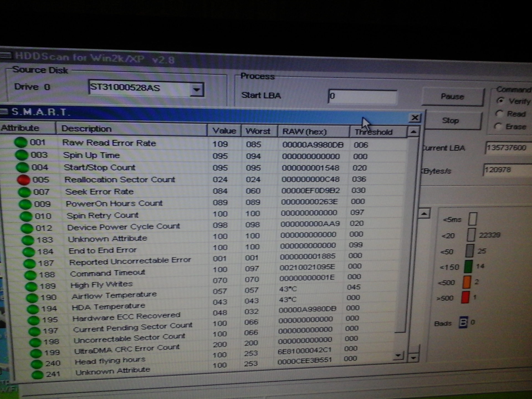This screenshot has width=532, height=399.
Task: Click the HDDScan title bar system icon
Action: (6, 56)
